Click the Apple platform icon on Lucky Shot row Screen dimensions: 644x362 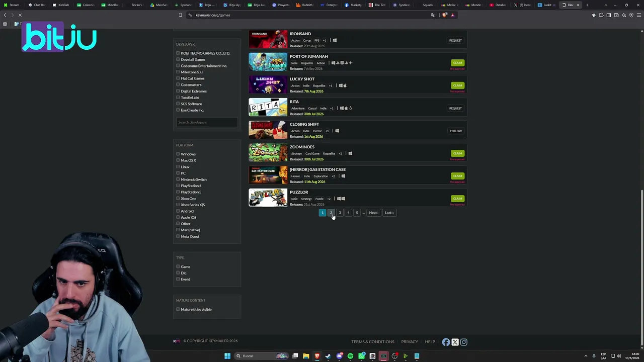tap(345, 85)
